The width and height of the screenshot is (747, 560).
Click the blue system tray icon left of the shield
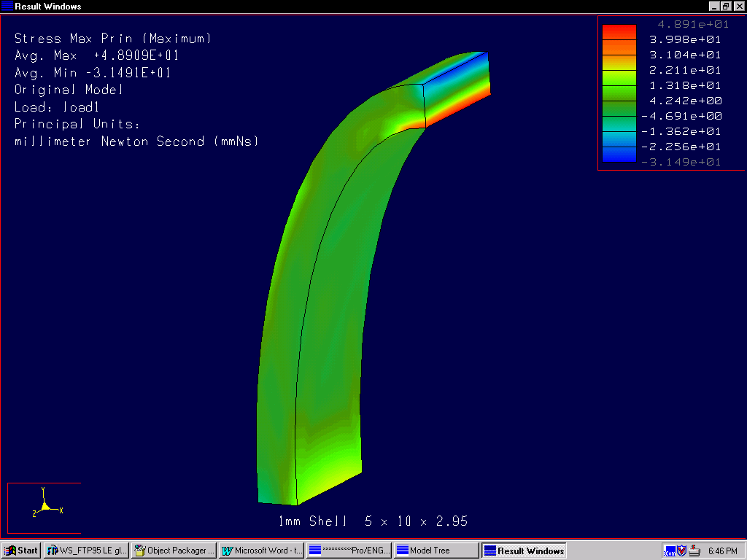pyautogui.click(x=669, y=551)
